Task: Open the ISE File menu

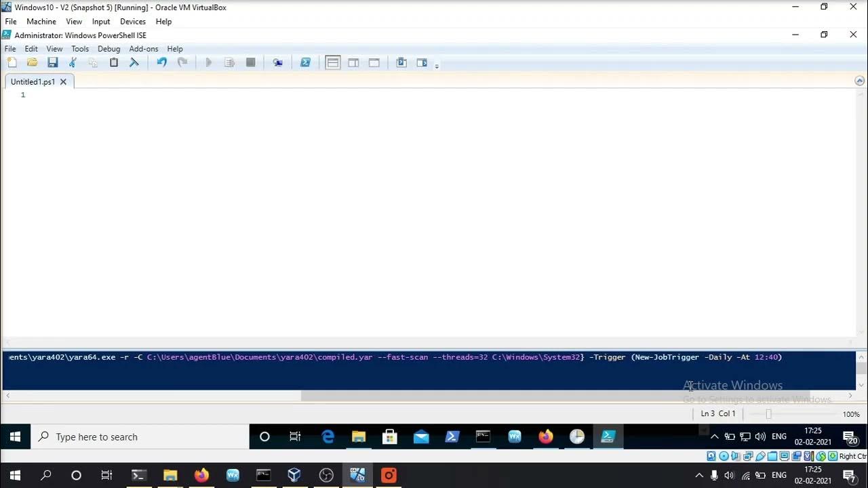Action: click(x=10, y=49)
